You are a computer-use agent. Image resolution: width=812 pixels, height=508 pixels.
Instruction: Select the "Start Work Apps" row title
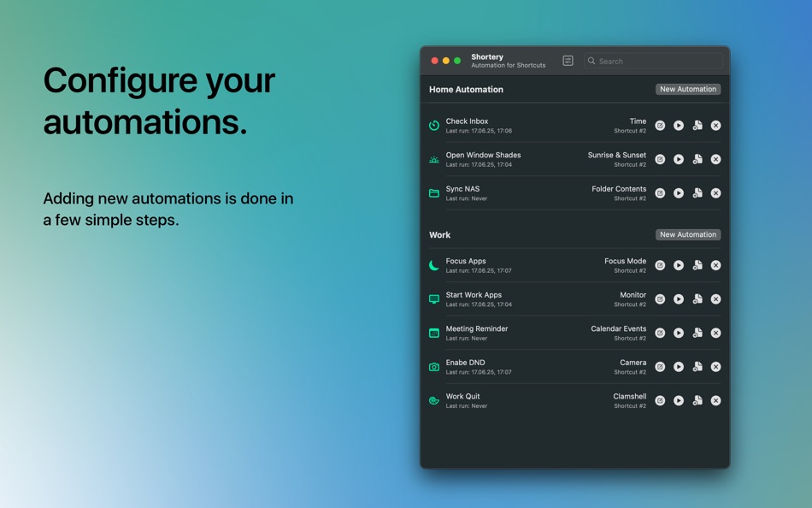pos(474,294)
